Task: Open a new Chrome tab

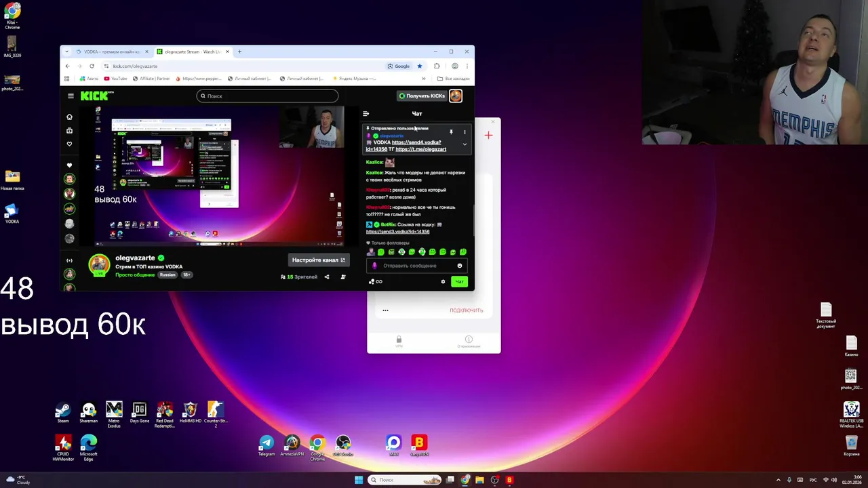Action: pos(239,52)
